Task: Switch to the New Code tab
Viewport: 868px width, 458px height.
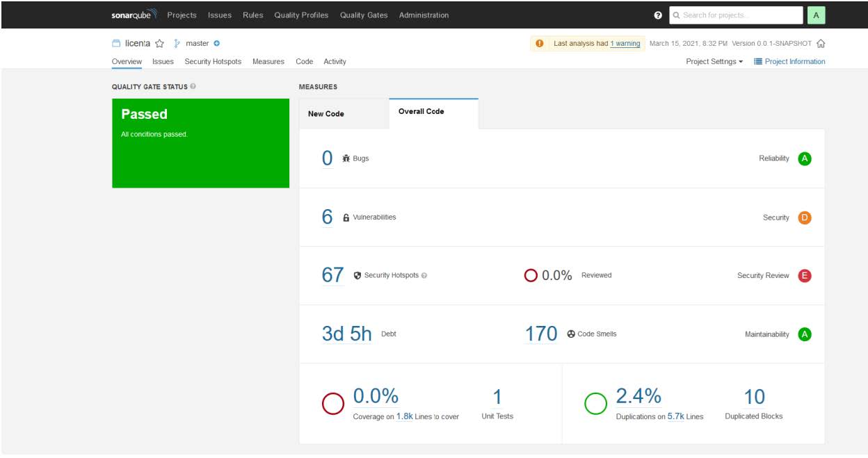Action: pyautogui.click(x=326, y=114)
